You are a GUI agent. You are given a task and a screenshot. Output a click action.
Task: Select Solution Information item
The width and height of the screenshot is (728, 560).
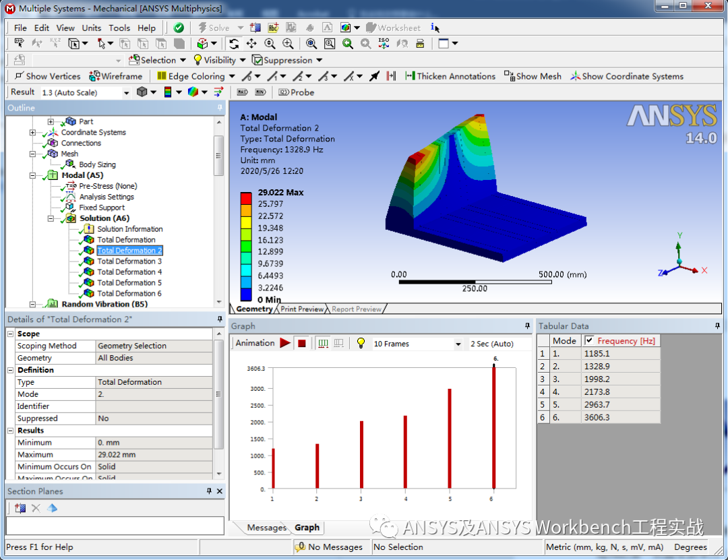tap(130, 229)
